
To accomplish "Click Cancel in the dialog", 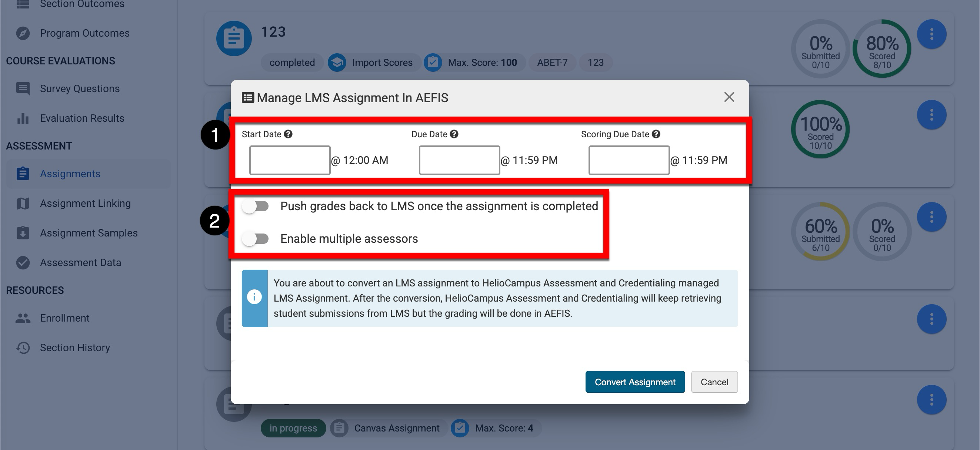I will pyautogui.click(x=714, y=382).
